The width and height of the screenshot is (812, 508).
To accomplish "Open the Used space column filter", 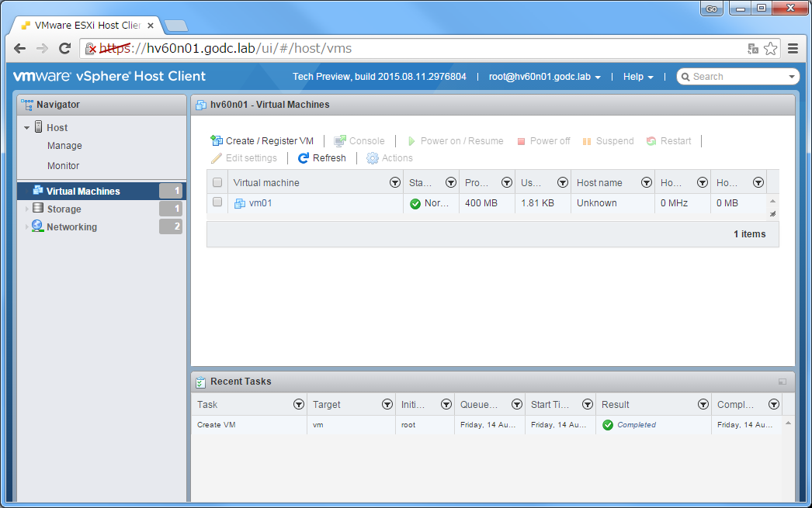I will point(563,182).
